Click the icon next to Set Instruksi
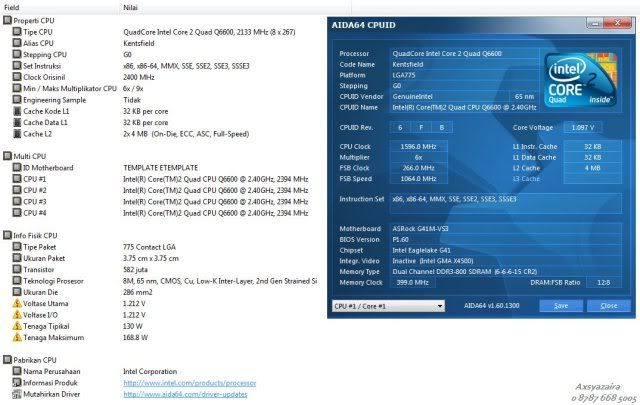 [17, 65]
